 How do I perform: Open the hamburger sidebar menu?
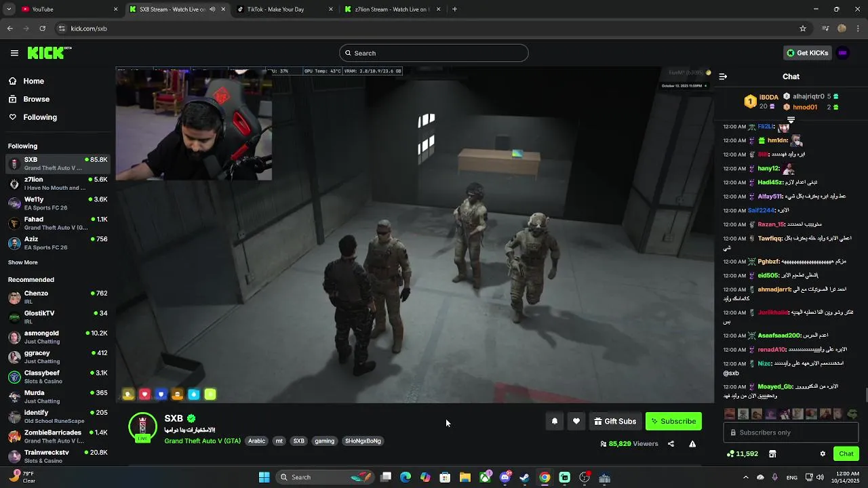click(x=14, y=53)
